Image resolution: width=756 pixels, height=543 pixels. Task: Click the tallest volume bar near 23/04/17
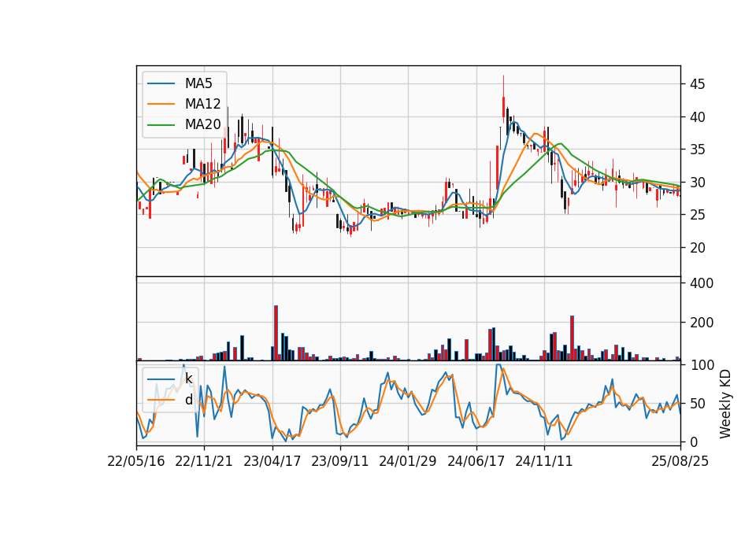pyautogui.click(x=276, y=333)
